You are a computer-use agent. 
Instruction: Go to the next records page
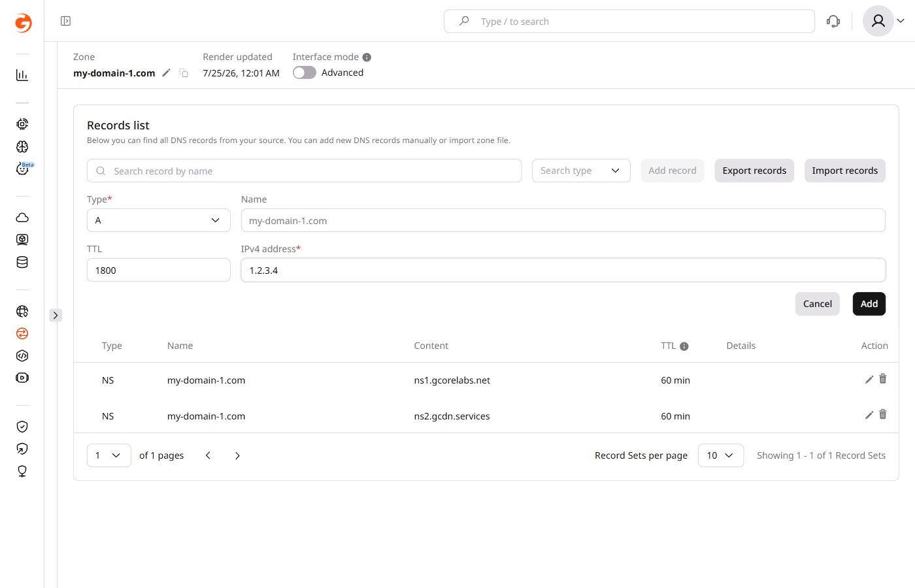tap(237, 455)
